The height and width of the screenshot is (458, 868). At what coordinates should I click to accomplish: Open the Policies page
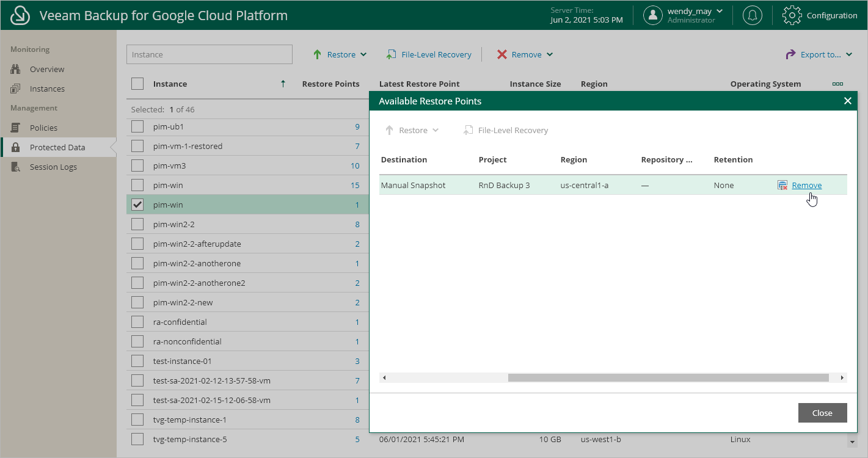[43, 128]
